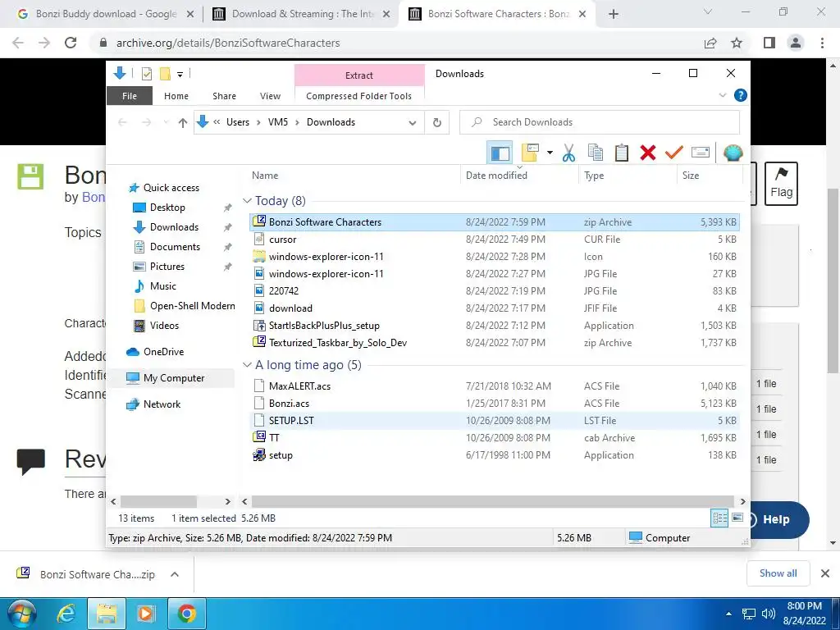Select OneDrive in navigation pane
Viewport: 840px width, 630px height.
click(x=163, y=352)
